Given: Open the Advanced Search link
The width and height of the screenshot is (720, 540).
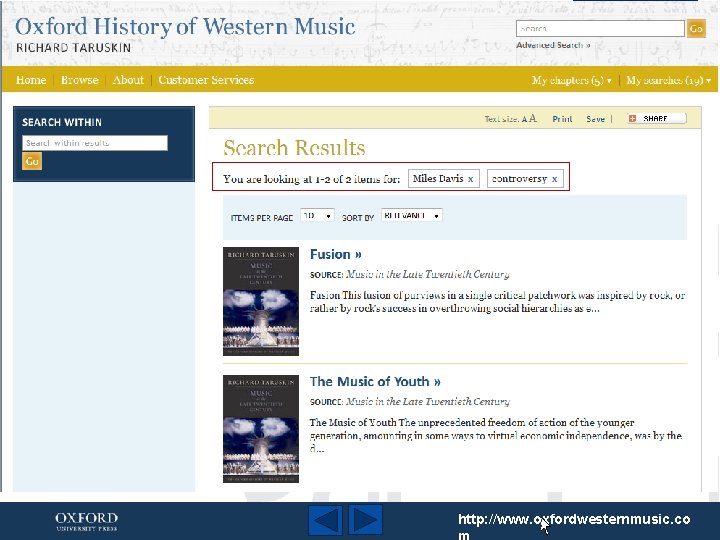Looking at the screenshot, I should (x=553, y=45).
